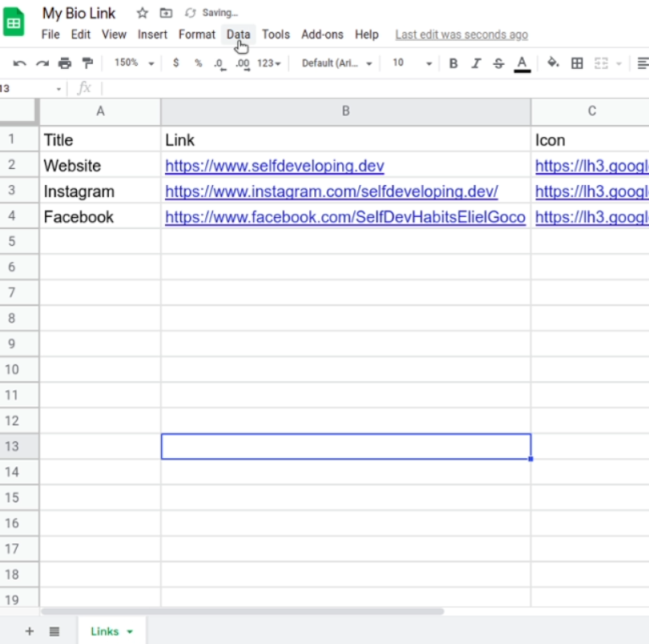Click the select all corner box
Viewport: 649px width, 644px height.
[x=18, y=111]
